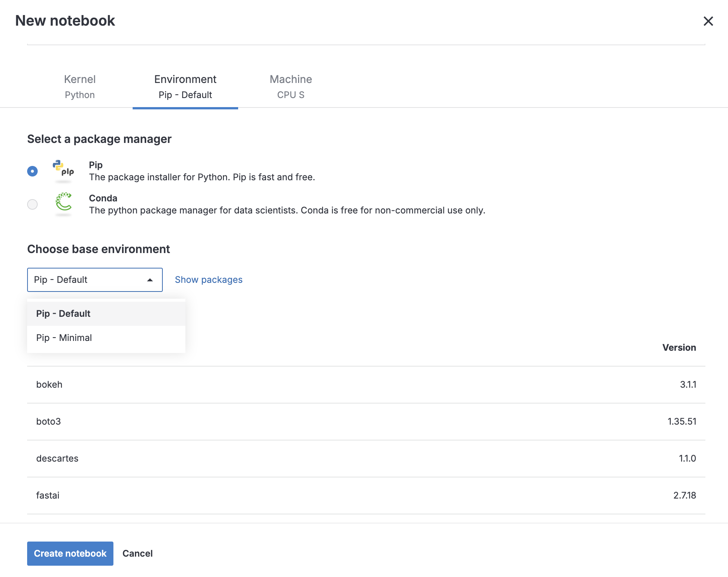Click the Pip package manager logo

(64, 171)
